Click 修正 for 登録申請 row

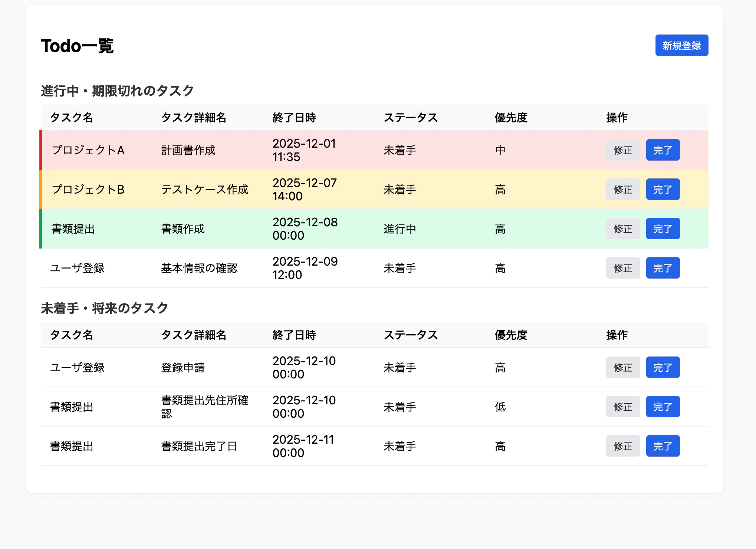623,367
